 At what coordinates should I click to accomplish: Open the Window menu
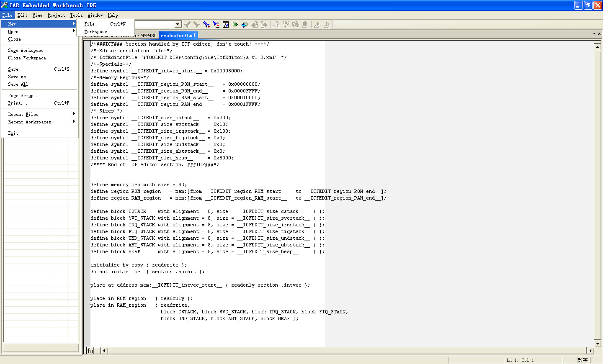tap(95, 15)
